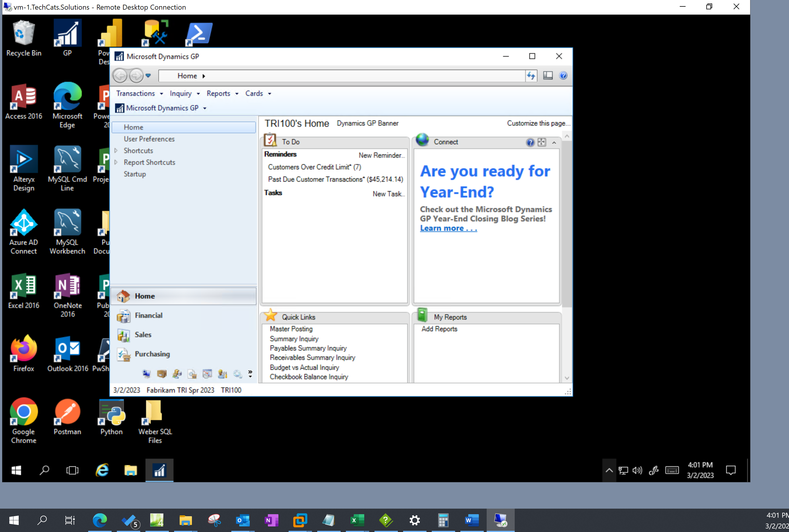The image size is (789, 532).
Task: Click the brown box Inventory icon in navigation strip
Action: [x=162, y=374]
